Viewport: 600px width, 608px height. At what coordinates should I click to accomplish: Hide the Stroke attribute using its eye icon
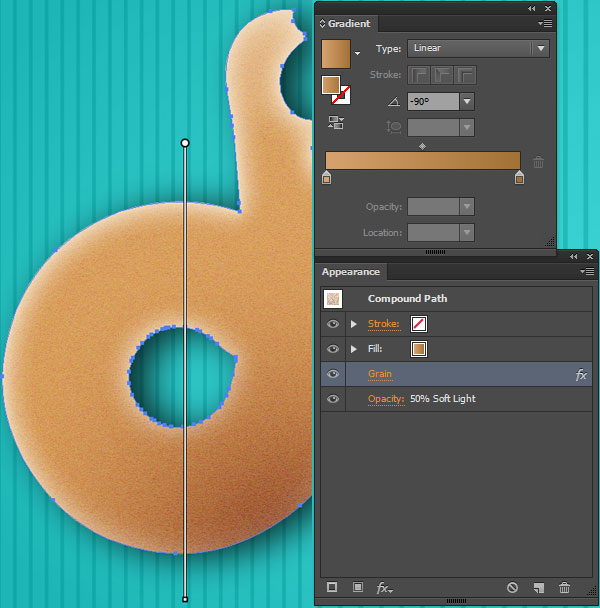coord(333,324)
